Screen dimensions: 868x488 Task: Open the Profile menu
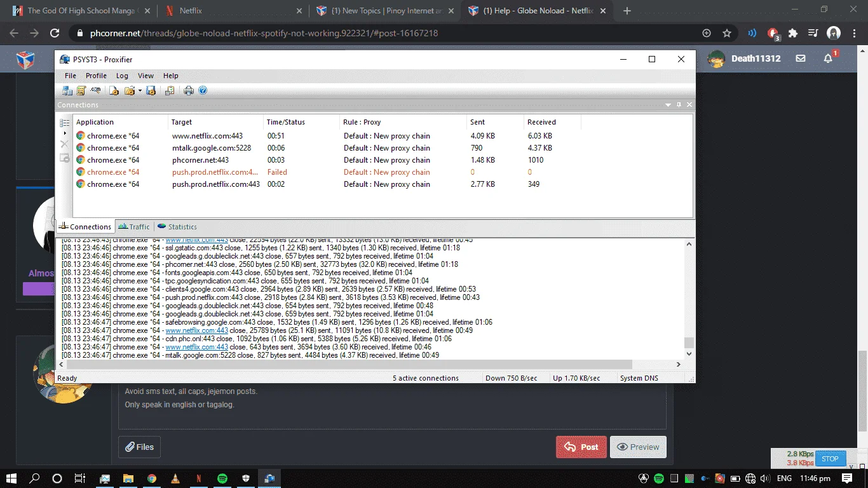coord(97,76)
